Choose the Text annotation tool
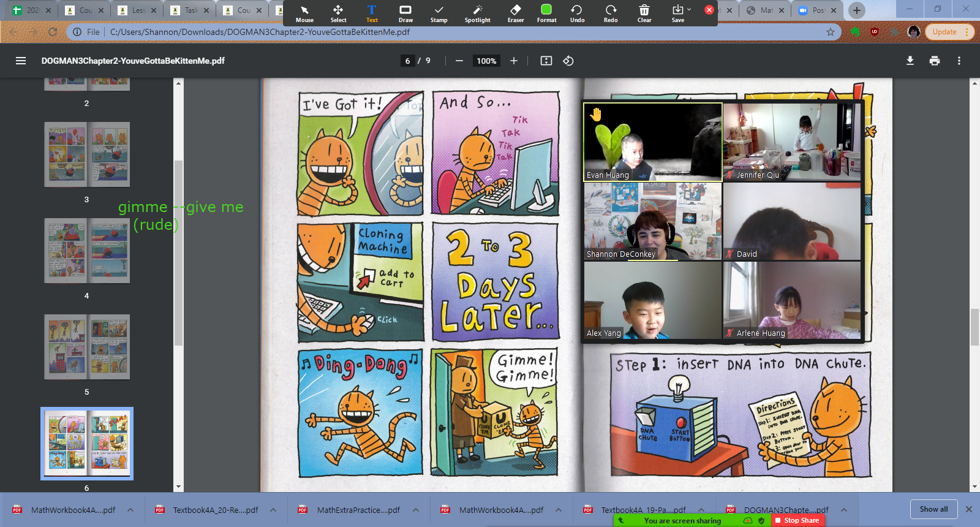This screenshot has height=527, width=980. (x=372, y=13)
